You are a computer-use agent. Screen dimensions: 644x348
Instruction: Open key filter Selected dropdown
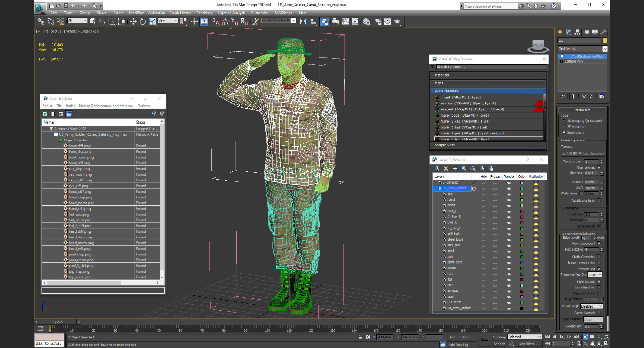(524, 337)
